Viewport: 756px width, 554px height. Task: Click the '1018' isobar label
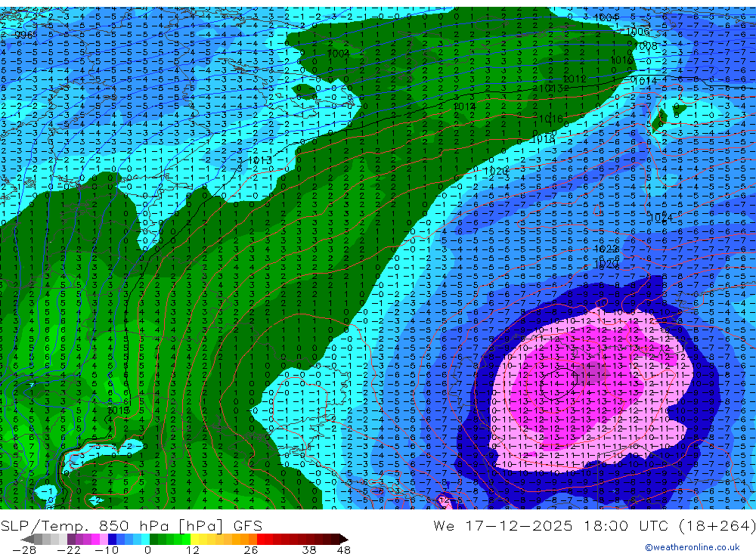click(x=543, y=139)
